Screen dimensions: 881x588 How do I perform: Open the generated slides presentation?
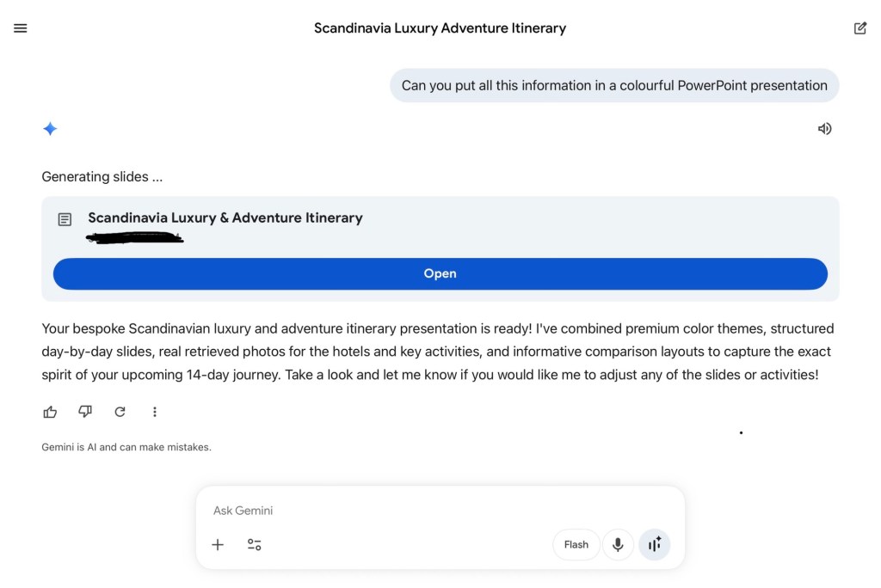point(440,273)
